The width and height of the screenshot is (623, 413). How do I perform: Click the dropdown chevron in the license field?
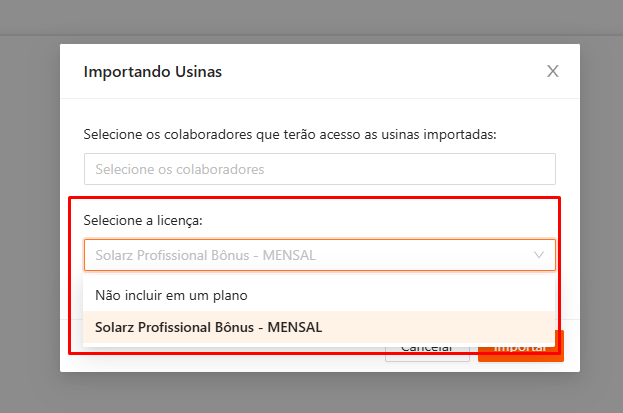[x=539, y=255]
